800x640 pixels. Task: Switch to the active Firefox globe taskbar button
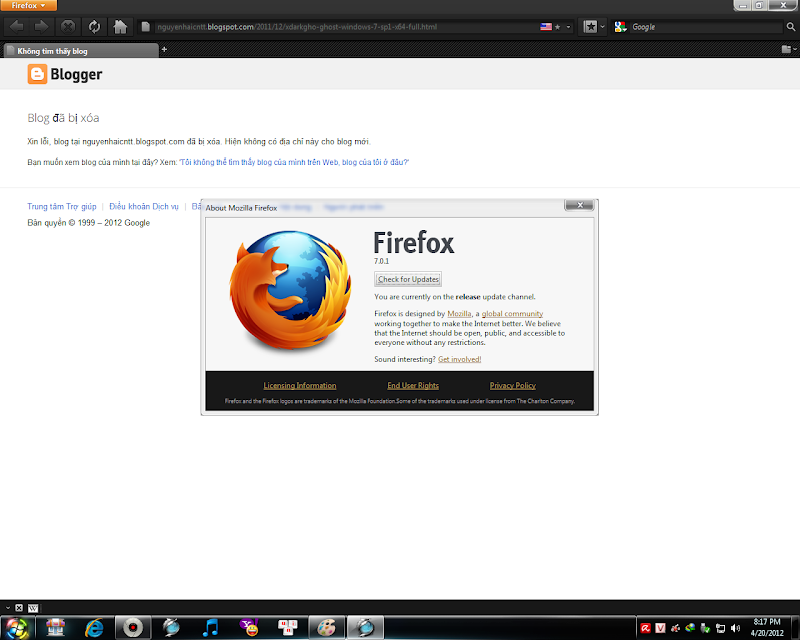coord(365,628)
